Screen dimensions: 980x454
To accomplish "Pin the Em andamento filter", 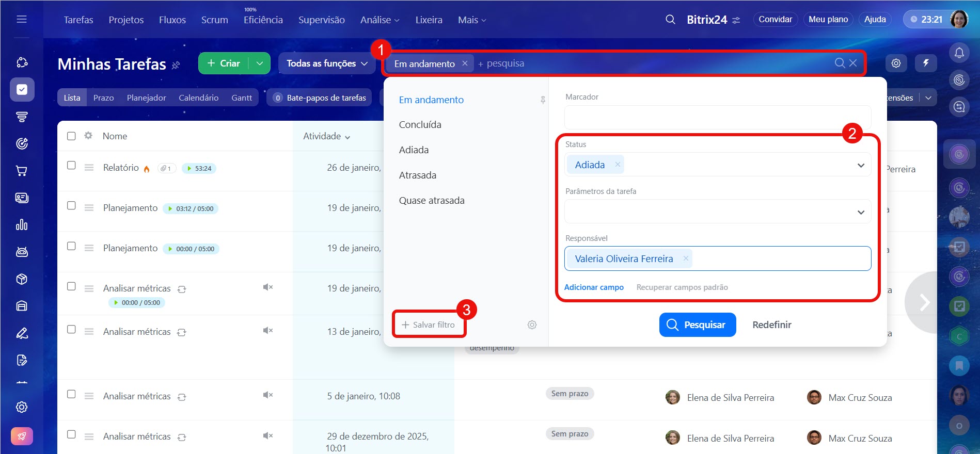I will pyautogui.click(x=543, y=100).
